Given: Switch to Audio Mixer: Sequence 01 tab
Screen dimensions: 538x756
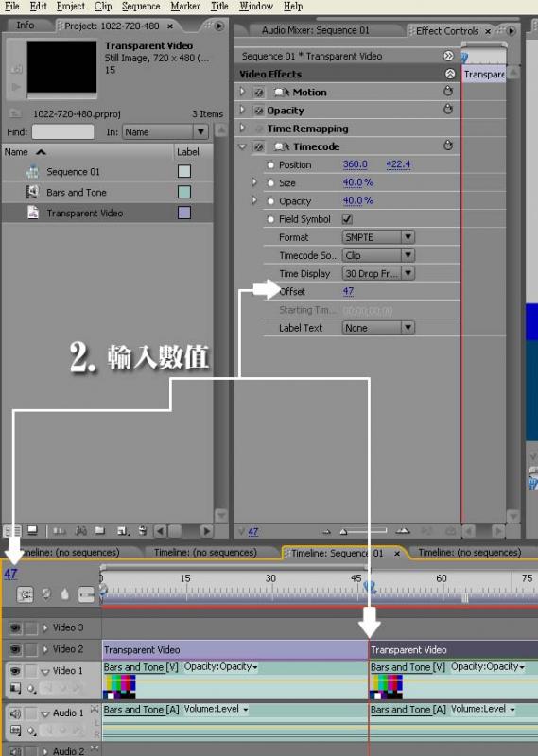Looking at the screenshot, I should (x=316, y=30).
